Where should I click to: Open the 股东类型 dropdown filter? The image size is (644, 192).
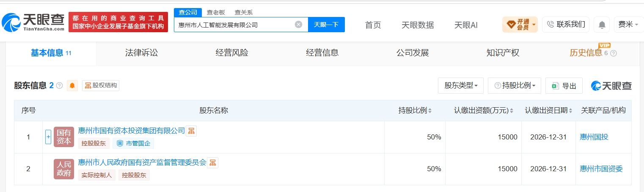pos(461,86)
